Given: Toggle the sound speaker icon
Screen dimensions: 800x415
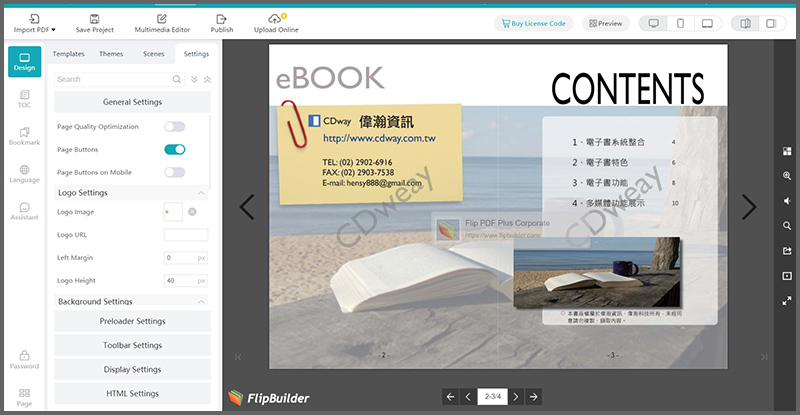Looking at the screenshot, I should (787, 201).
